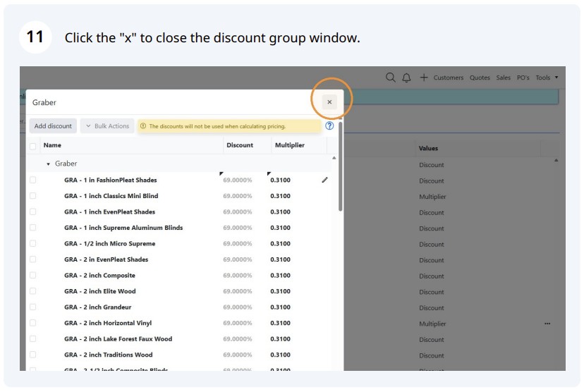Check GRA - 2 inch Horizontal Vinyl
Viewport: 584px width, 392px height.
click(x=33, y=323)
